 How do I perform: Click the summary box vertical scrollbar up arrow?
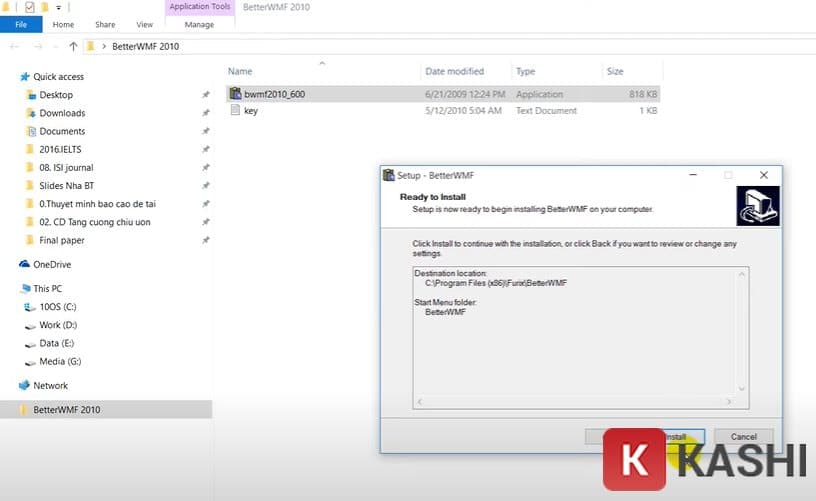(742, 274)
